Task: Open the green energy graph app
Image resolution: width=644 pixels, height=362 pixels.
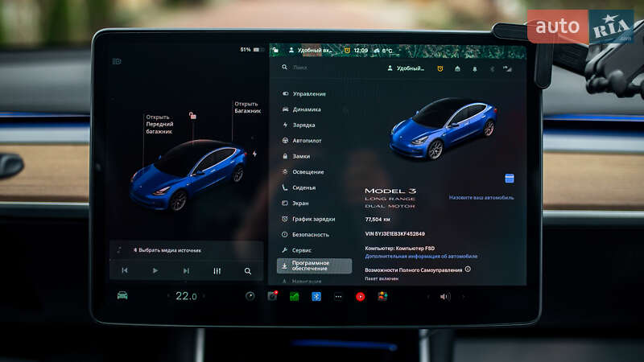Action: [294, 296]
